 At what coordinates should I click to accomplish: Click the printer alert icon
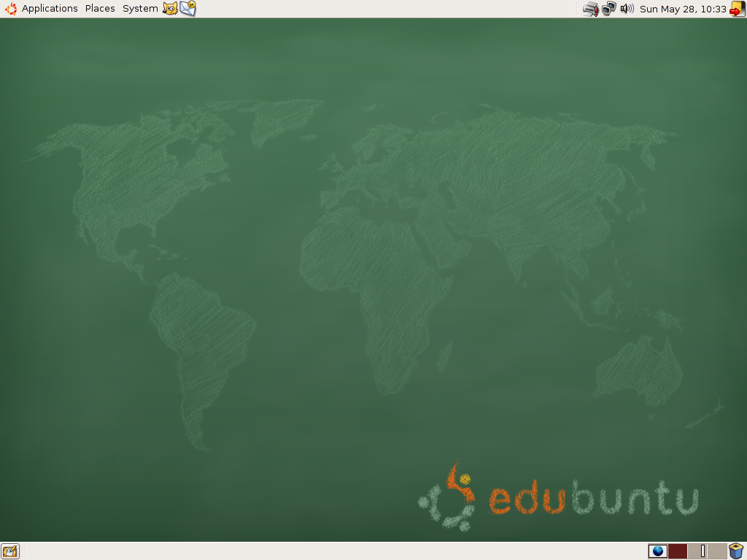pyautogui.click(x=591, y=9)
